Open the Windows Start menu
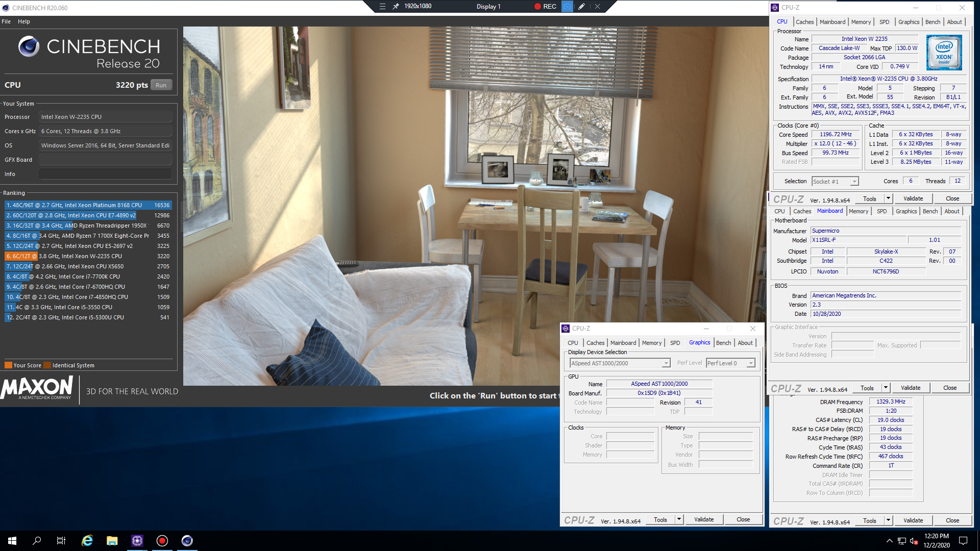This screenshot has width=980, height=551. click(12, 541)
